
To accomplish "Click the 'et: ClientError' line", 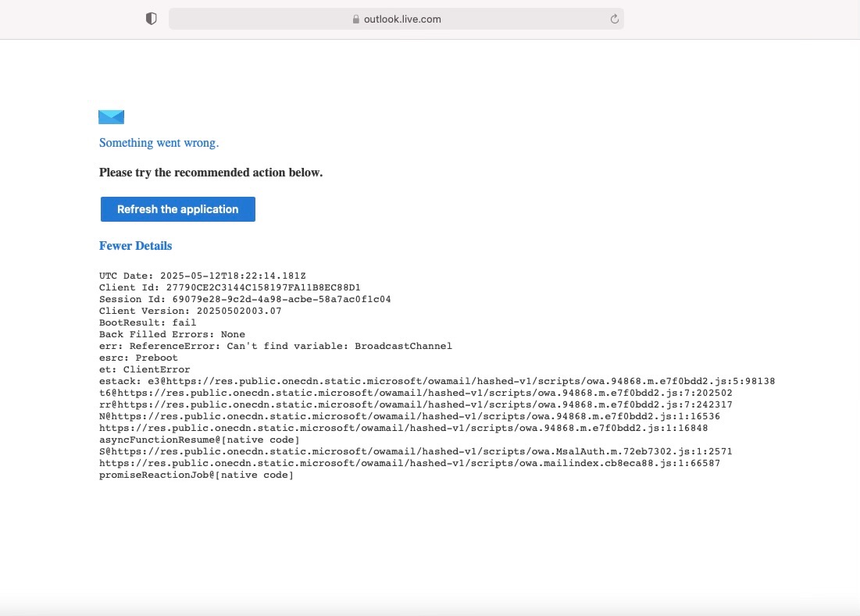I will 145,369.
